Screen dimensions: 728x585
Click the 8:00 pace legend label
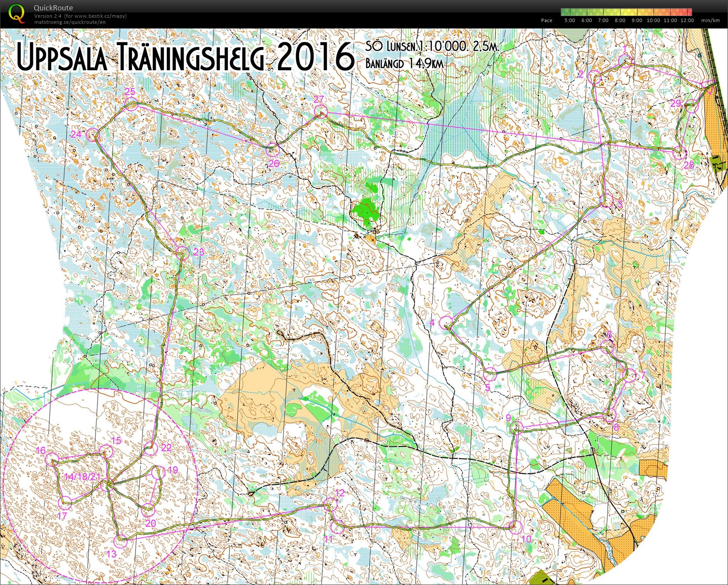point(620,20)
